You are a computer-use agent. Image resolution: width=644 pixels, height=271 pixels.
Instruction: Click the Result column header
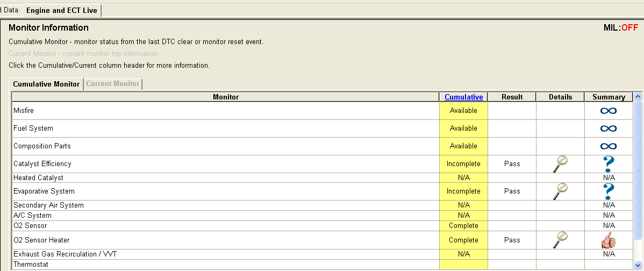pos(512,97)
